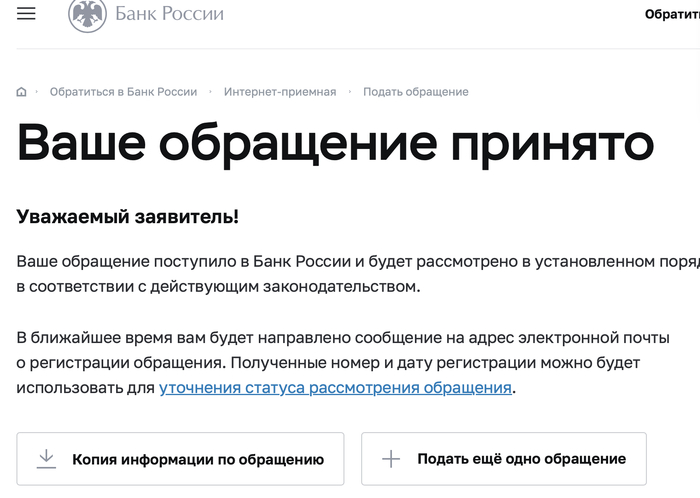Open the hamburger menu

[26, 13]
